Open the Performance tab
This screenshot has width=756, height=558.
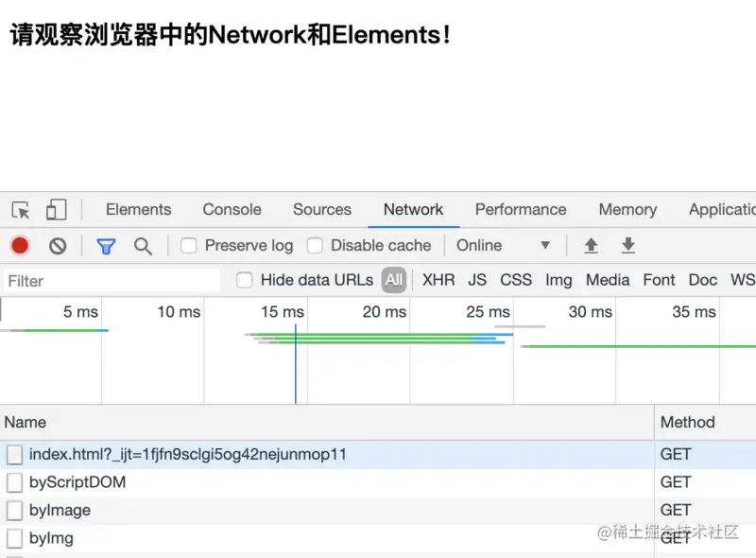click(521, 210)
